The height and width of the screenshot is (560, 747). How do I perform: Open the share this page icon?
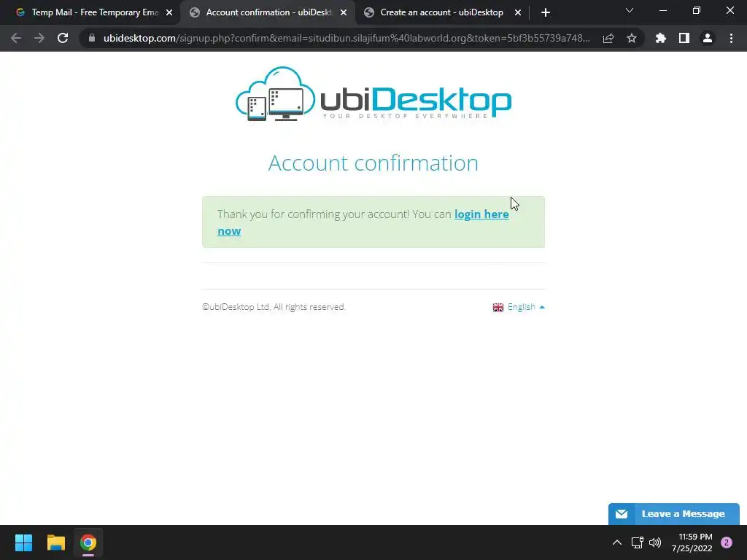coord(608,38)
